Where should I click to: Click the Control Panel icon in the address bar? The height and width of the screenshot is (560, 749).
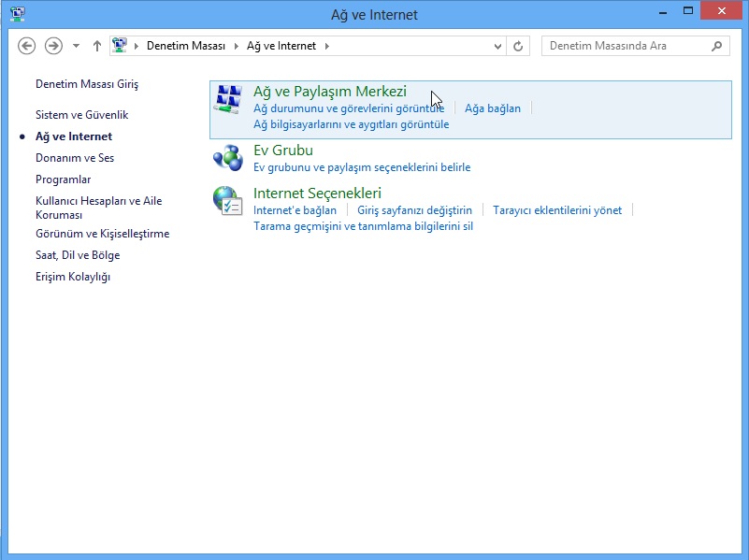point(120,46)
